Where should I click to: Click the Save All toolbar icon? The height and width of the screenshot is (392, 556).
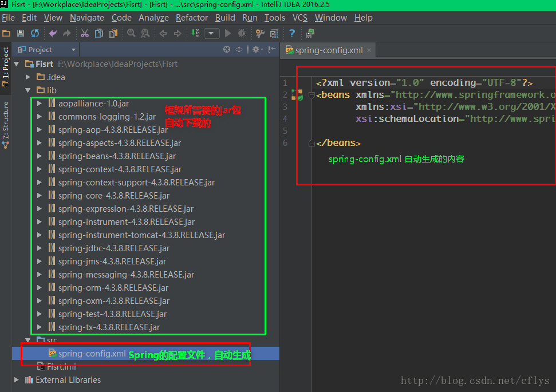point(21,33)
